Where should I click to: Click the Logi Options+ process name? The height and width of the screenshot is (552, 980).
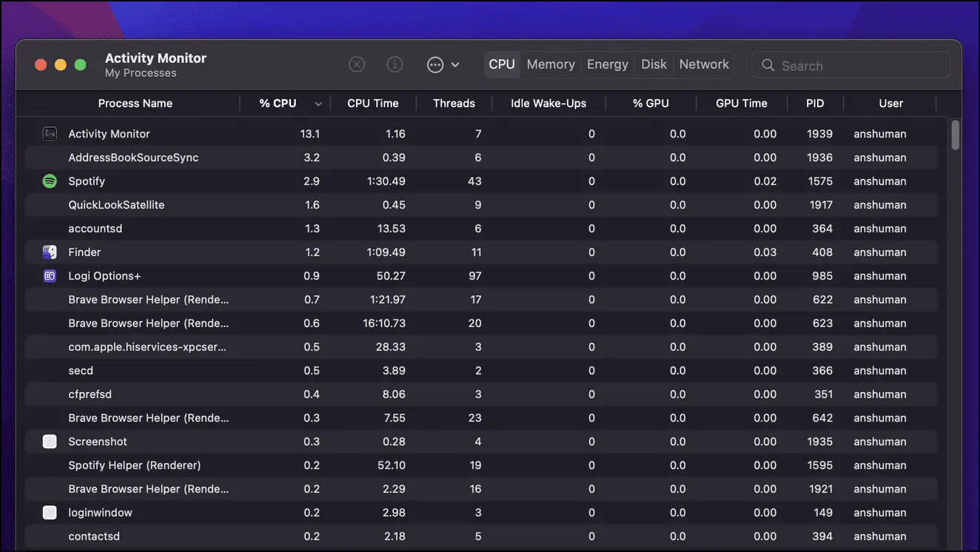click(x=104, y=276)
